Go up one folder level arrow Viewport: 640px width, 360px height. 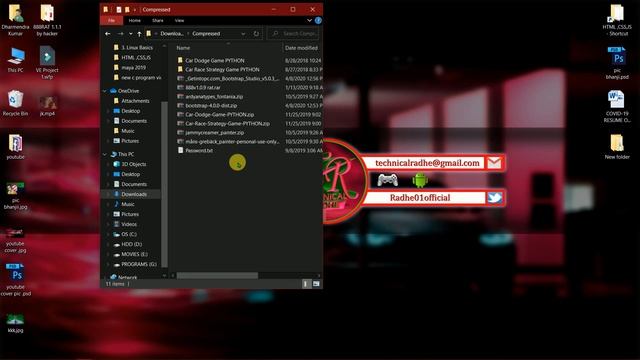coord(139,33)
